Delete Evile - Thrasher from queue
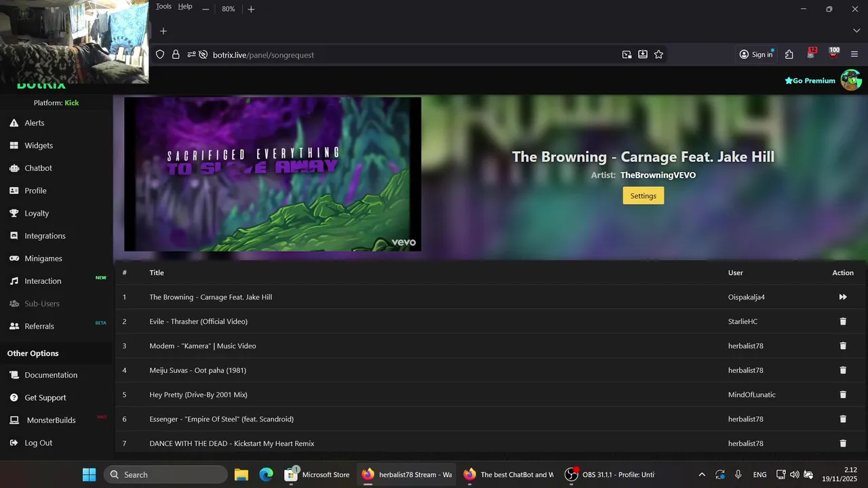 tap(843, 321)
